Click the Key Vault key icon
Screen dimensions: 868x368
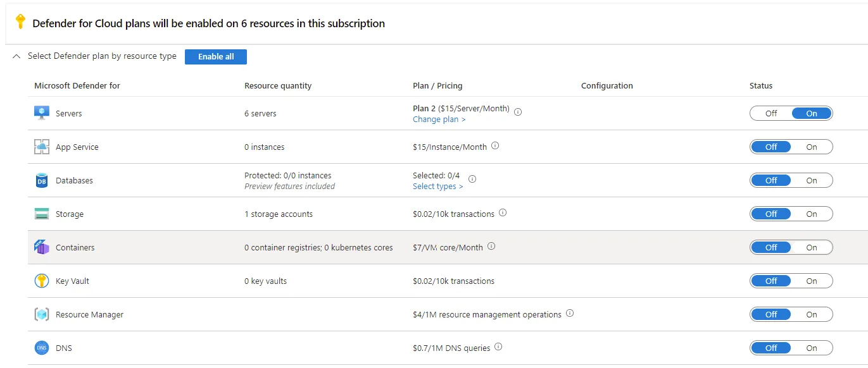click(x=41, y=281)
